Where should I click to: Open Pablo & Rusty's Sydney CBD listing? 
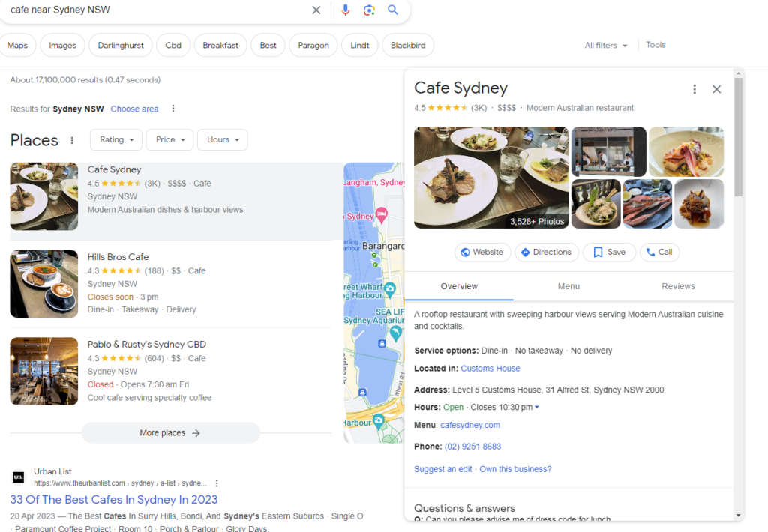pos(147,345)
